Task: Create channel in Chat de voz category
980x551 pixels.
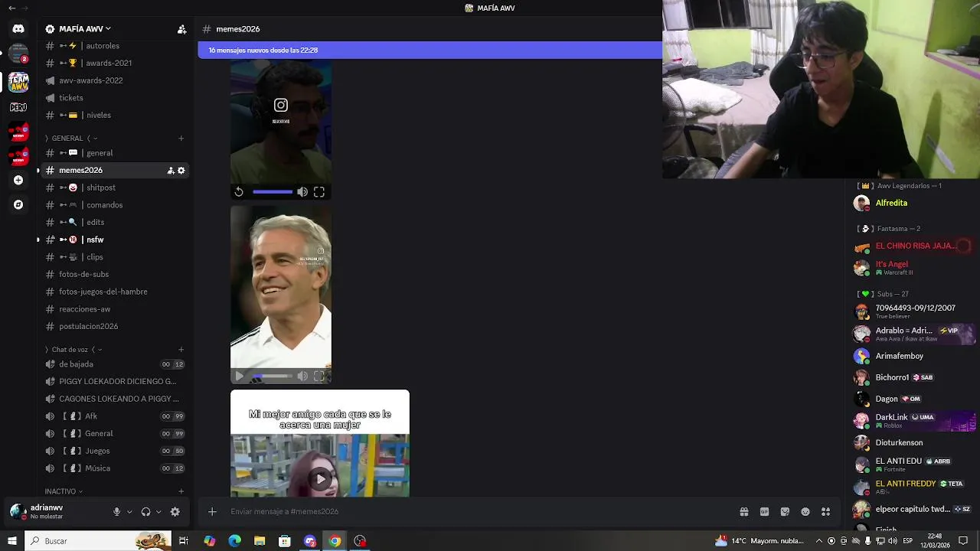Action: [x=181, y=350]
